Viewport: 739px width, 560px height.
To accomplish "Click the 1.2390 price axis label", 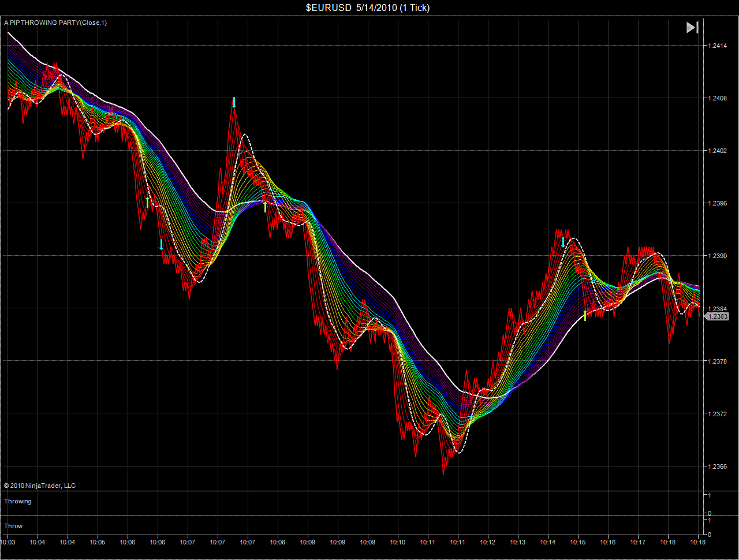I will pyautogui.click(x=718, y=256).
